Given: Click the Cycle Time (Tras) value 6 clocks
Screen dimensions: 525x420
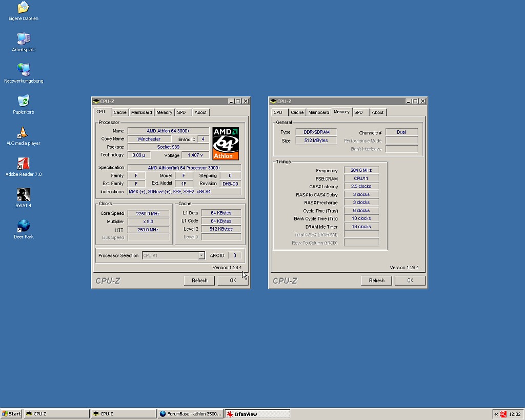Looking at the screenshot, I should pyautogui.click(x=361, y=210).
